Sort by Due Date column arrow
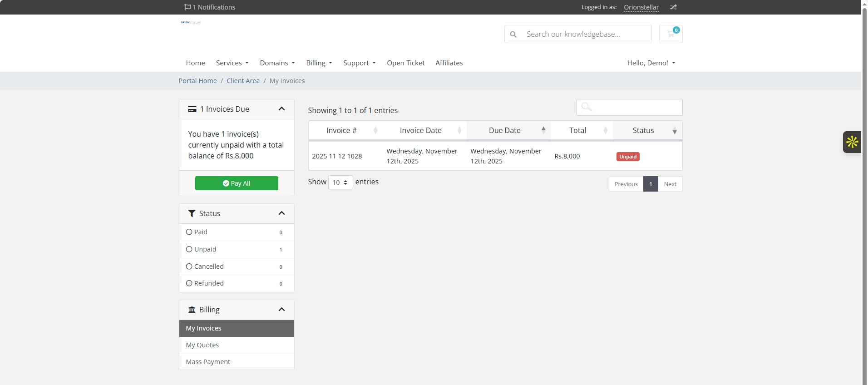 tap(543, 130)
